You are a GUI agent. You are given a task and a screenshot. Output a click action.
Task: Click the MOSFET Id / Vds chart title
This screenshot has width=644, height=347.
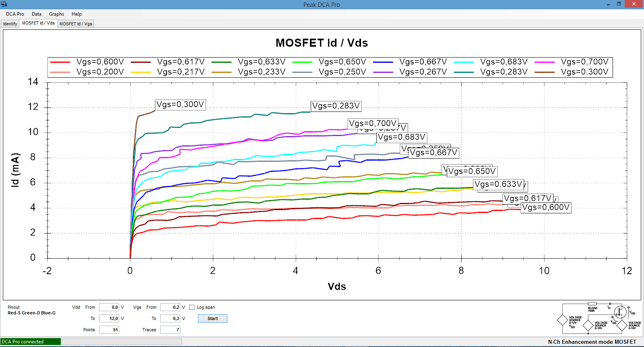[322, 43]
